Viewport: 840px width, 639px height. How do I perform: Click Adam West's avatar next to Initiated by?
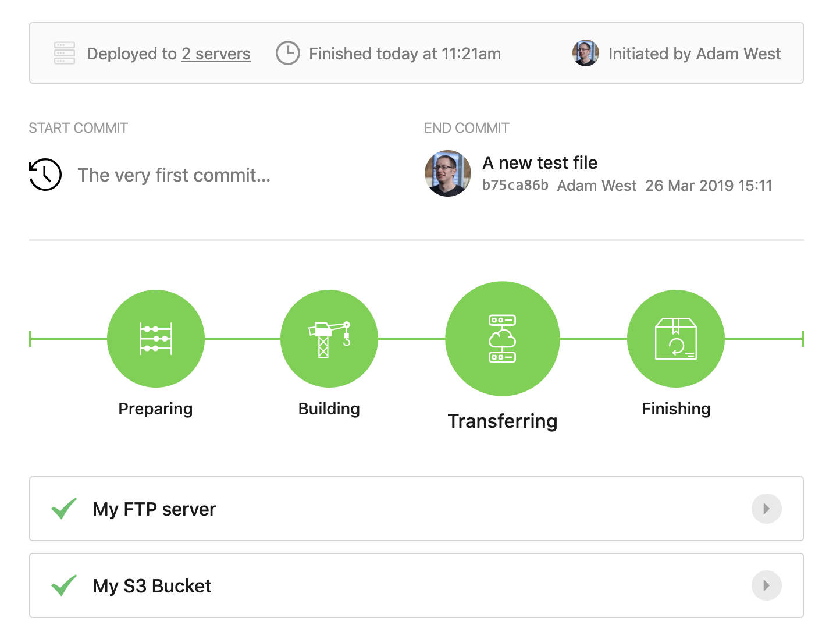[x=585, y=53]
